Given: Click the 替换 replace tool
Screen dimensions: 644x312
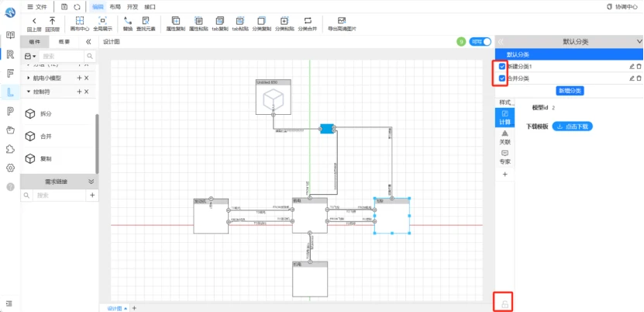Looking at the screenshot, I should 128,24.
